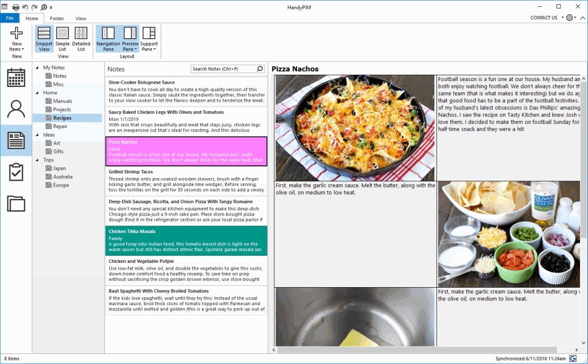Open the Preview Pane dropdown
Image resolution: width=588 pixels, height=364 pixels.
pos(130,39)
